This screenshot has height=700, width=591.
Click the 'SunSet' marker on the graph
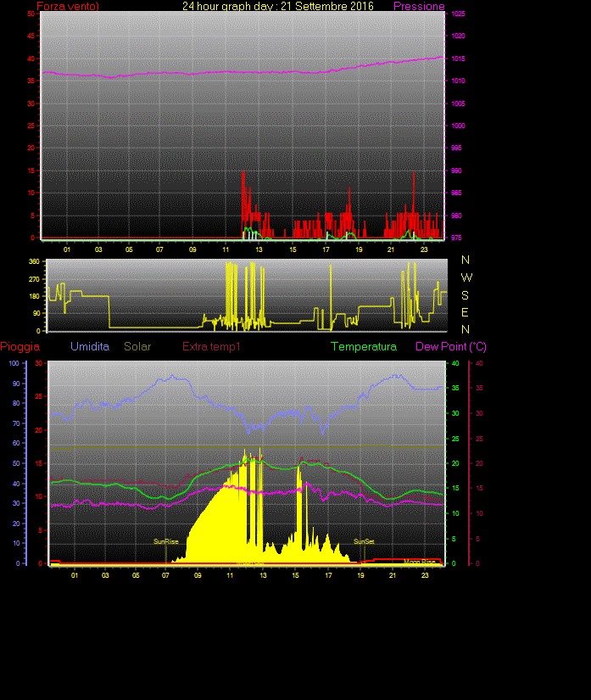364,541
